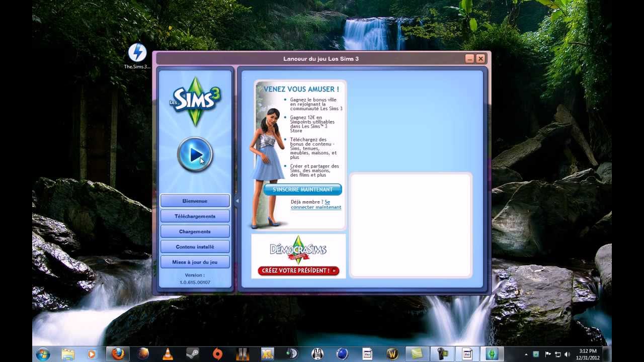Click Créez votre président button
Viewport: 644px width, 362px height.
(x=298, y=270)
